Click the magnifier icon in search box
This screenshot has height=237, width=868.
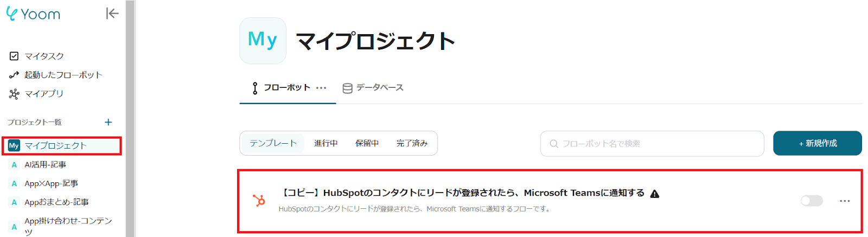coord(554,144)
